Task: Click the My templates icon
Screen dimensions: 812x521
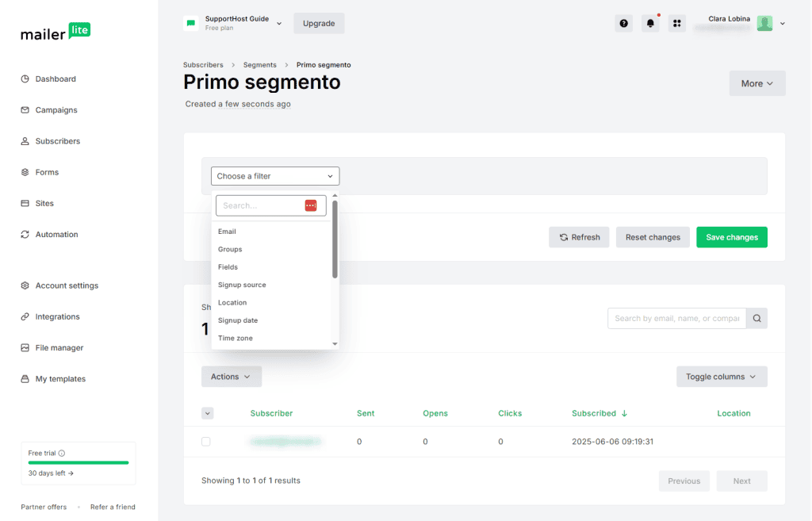Action: (25, 378)
